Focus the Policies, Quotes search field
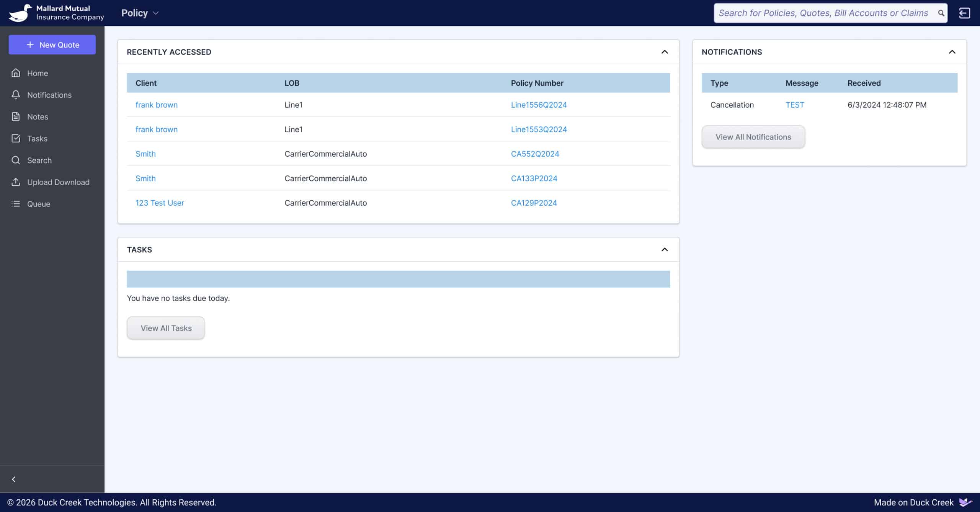The width and height of the screenshot is (980, 512). [823, 13]
